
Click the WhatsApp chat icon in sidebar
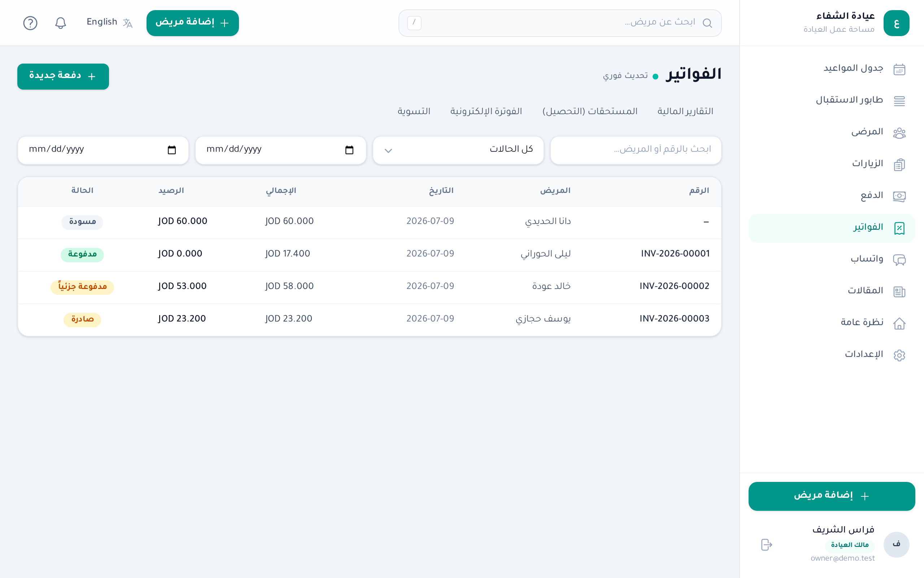tap(899, 260)
